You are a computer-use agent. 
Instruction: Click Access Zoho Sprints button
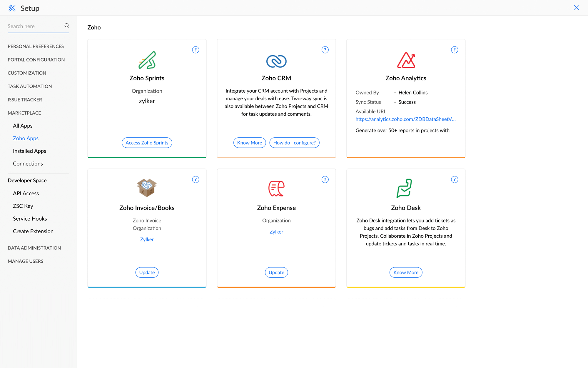(x=147, y=143)
